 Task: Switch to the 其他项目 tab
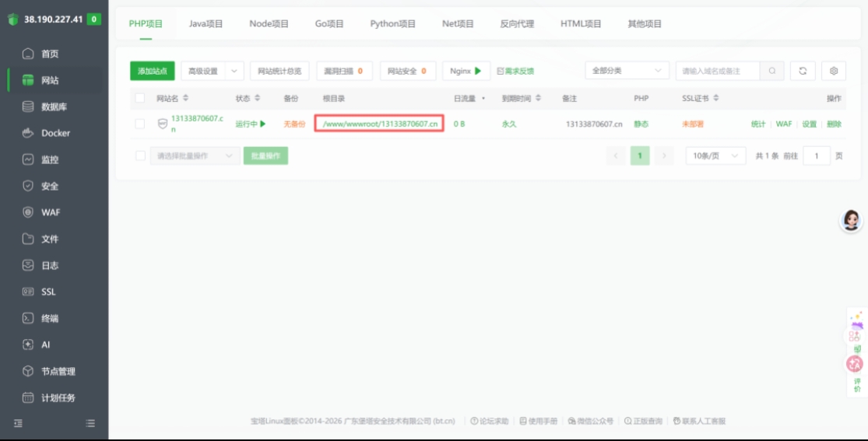tap(645, 24)
